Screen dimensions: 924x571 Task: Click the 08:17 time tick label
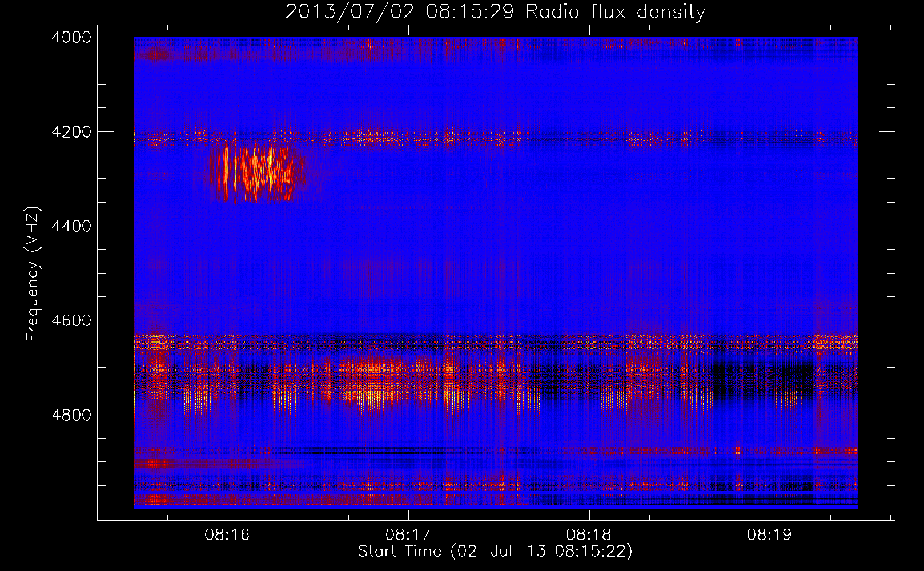408,535
